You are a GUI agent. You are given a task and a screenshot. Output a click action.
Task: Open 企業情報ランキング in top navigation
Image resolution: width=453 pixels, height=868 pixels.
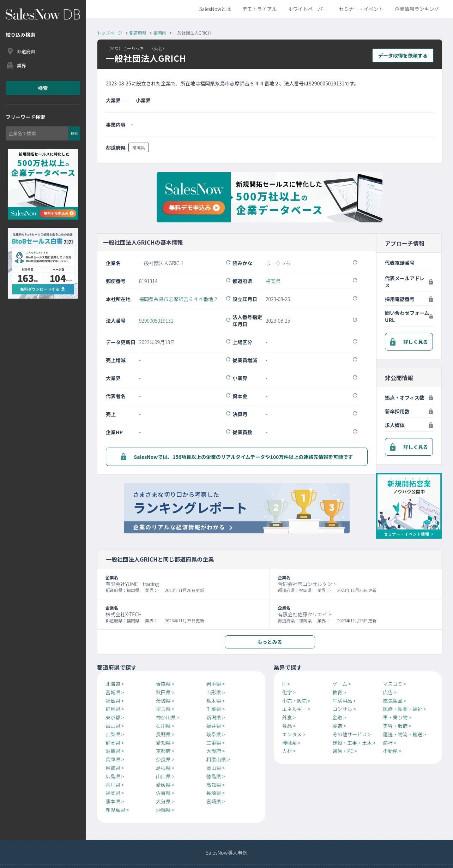click(417, 9)
